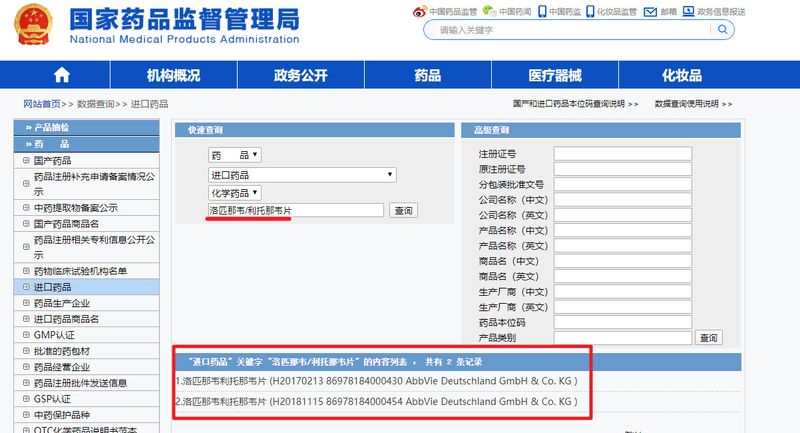The width and height of the screenshot is (800, 433).
Task: Click the home icon in navigation bar
Action: 61,75
